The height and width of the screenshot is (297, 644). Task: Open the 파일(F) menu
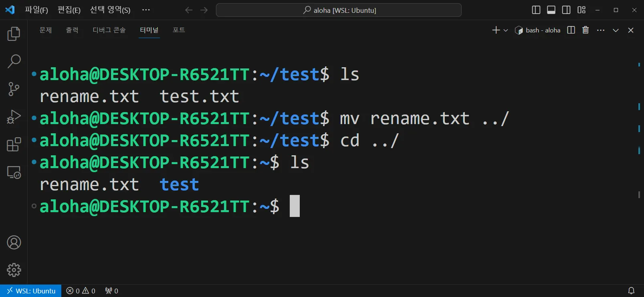pyautogui.click(x=36, y=10)
